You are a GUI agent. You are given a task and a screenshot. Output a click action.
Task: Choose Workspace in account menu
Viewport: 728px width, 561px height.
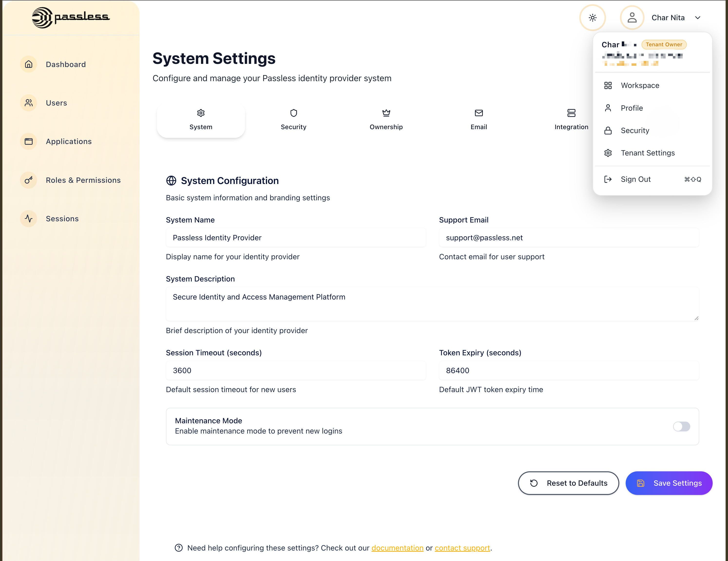coord(652,85)
